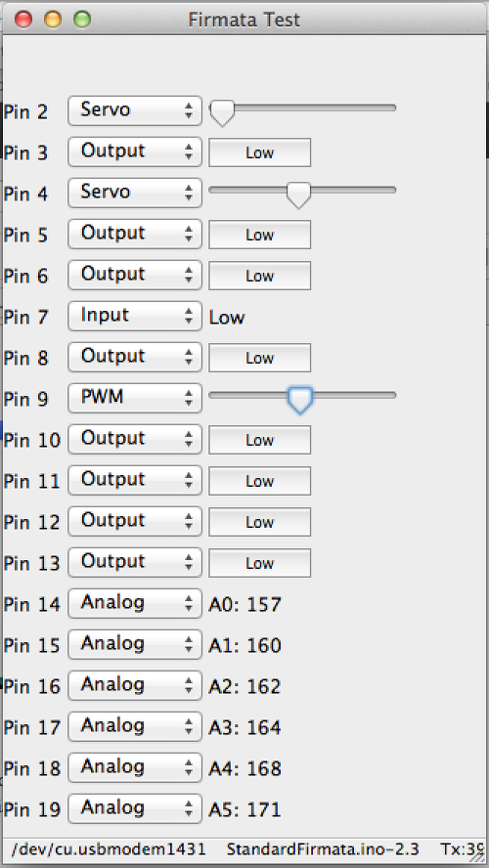Toggle the Pin 12 Low output button
This screenshot has width=489, height=868.
pyautogui.click(x=260, y=522)
